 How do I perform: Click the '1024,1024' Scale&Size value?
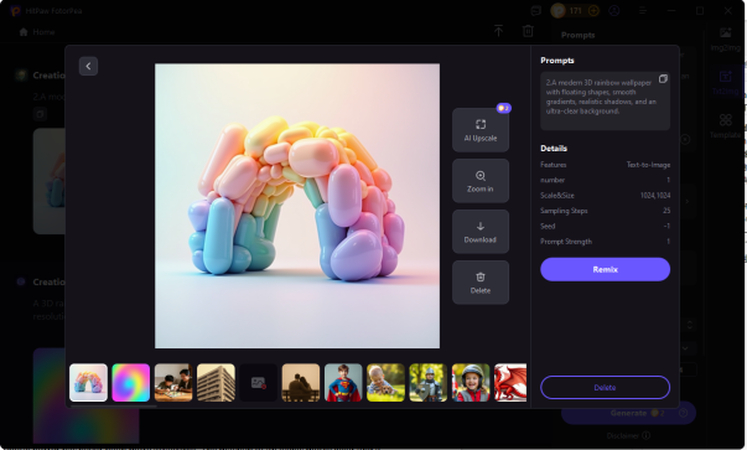[655, 195]
